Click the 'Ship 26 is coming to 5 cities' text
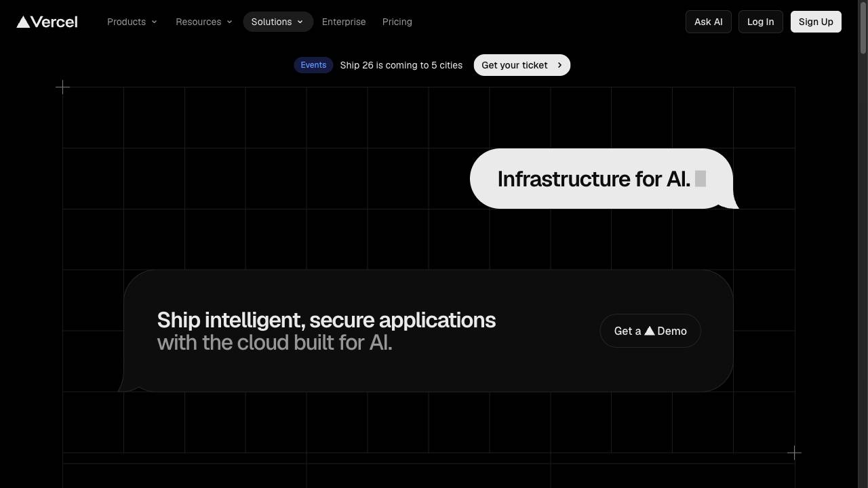 click(401, 65)
